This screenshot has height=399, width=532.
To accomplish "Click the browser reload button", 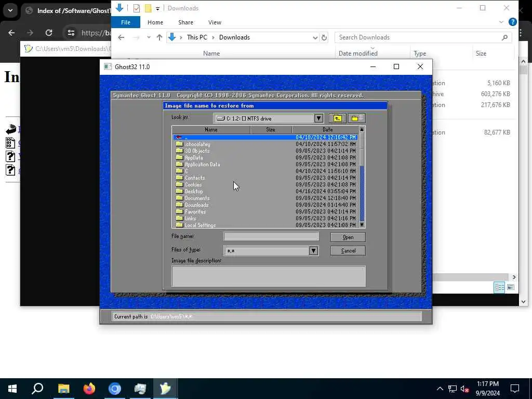I will tap(49, 33).
